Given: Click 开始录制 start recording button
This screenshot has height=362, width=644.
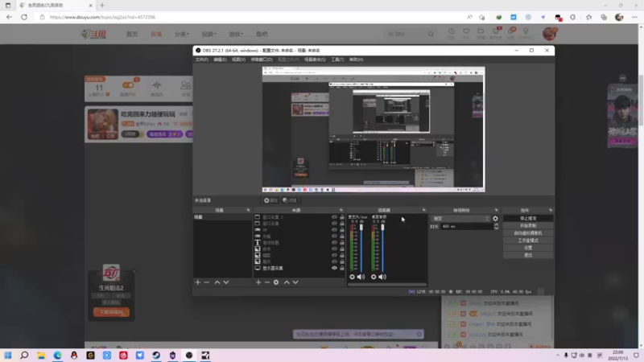Looking at the screenshot, I should (528, 226).
